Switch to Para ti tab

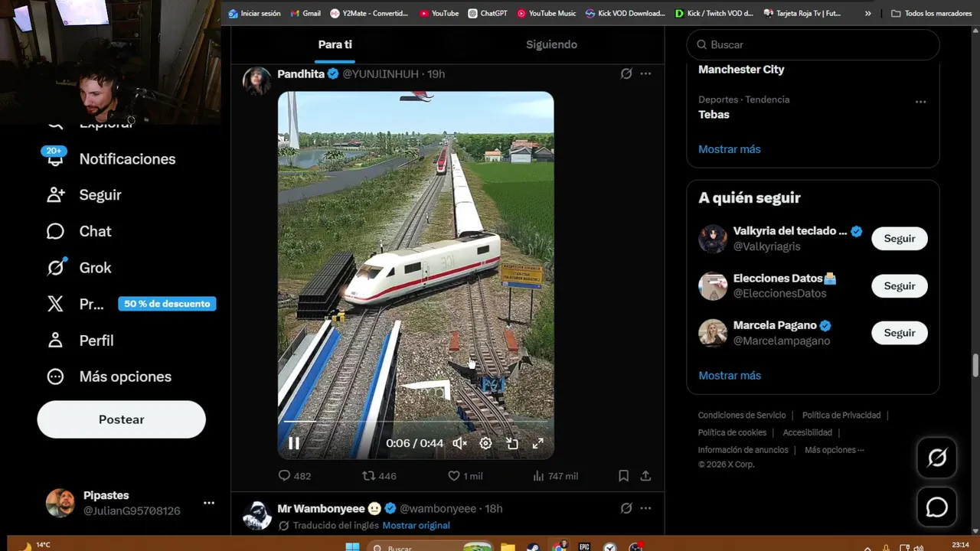(335, 44)
